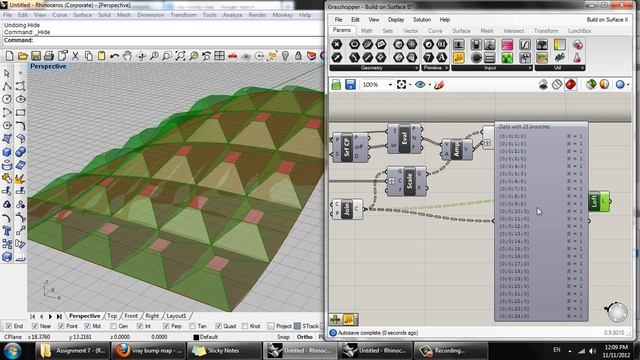Viewport: 640px width, 360px height.
Task: Click the New file icon in Rhino toolbar
Action: [9, 56]
